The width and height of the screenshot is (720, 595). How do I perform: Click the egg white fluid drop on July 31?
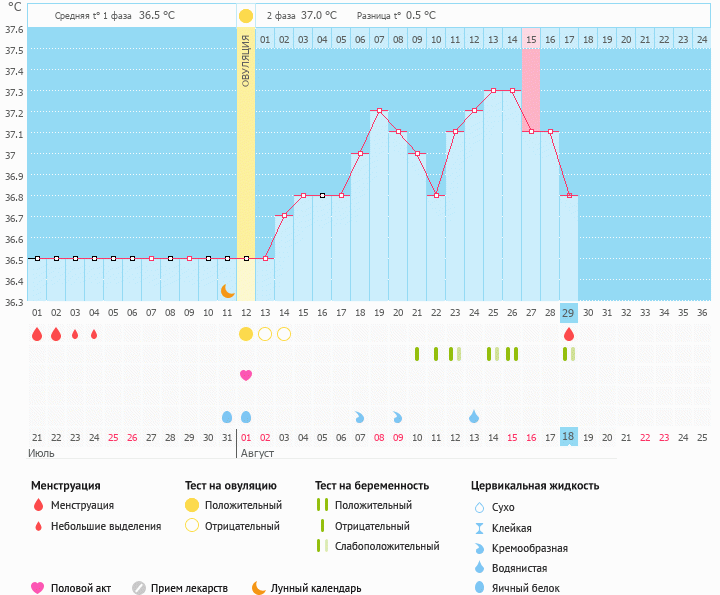tap(227, 416)
